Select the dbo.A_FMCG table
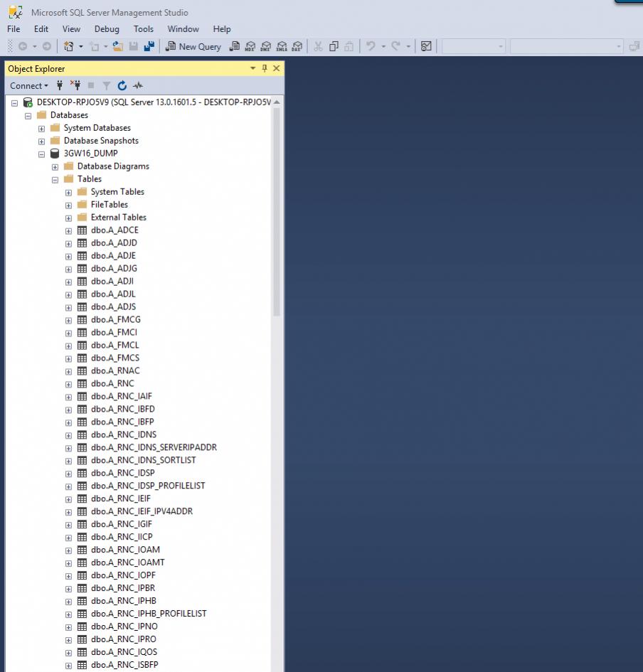Image resolution: width=643 pixels, height=672 pixels. click(x=116, y=319)
